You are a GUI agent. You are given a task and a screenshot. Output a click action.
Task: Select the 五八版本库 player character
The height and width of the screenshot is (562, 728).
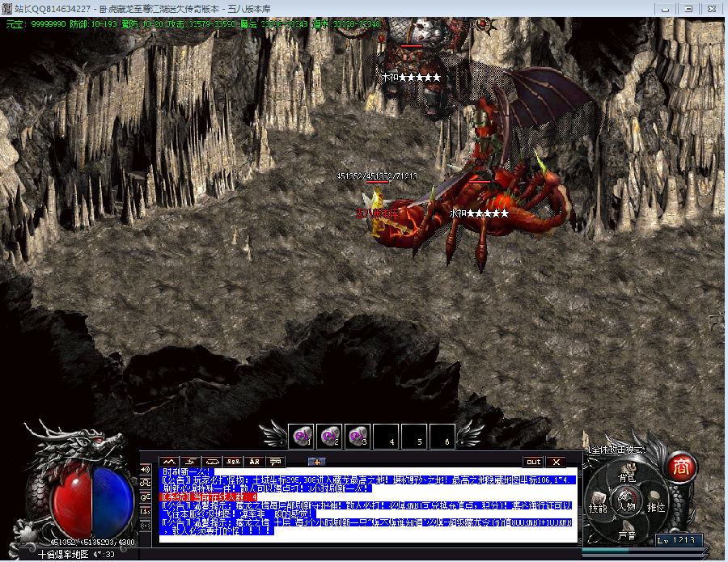point(377,213)
